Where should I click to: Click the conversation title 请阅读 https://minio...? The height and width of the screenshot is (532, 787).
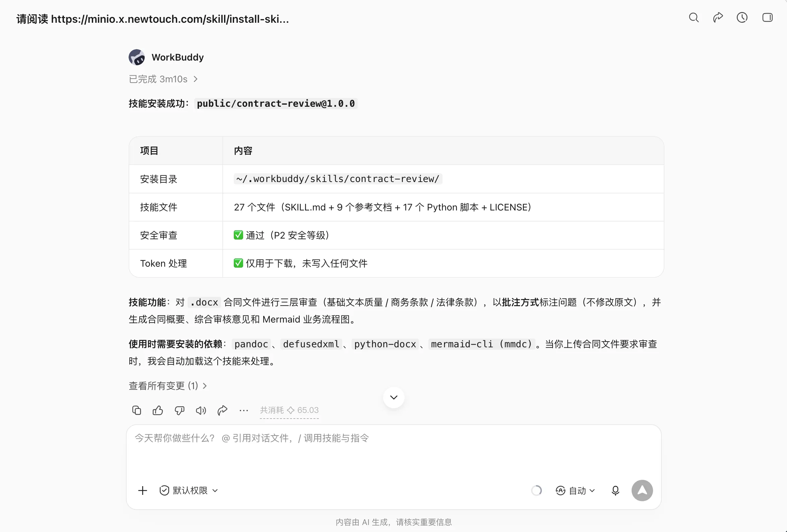153,19
